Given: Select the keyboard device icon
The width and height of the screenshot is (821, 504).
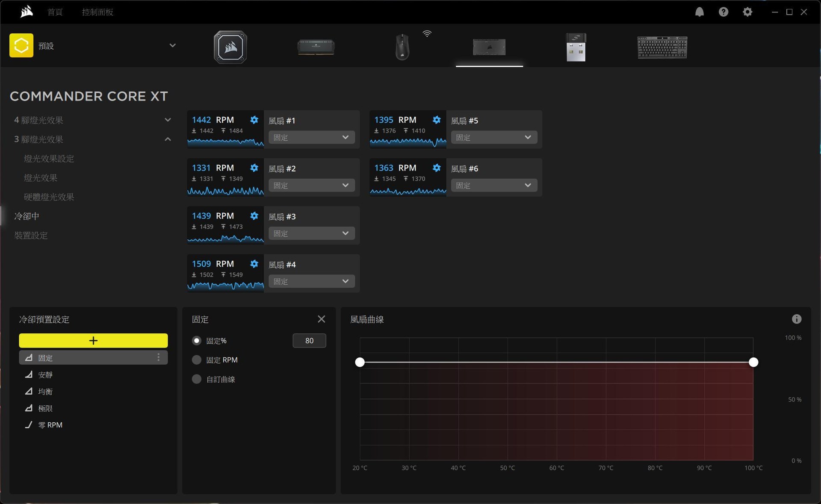Looking at the screenshot, I should click(662, 47).
